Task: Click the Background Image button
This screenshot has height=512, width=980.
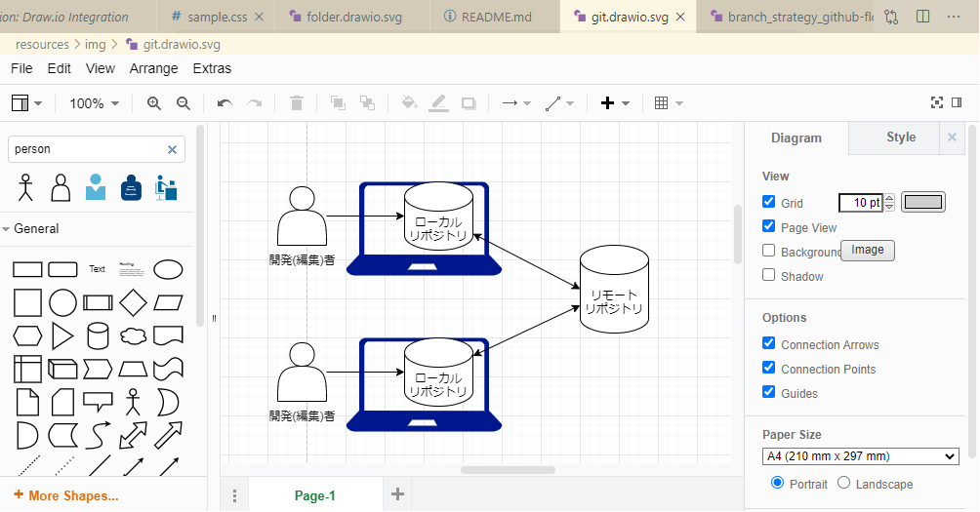Action: point(868,250)
